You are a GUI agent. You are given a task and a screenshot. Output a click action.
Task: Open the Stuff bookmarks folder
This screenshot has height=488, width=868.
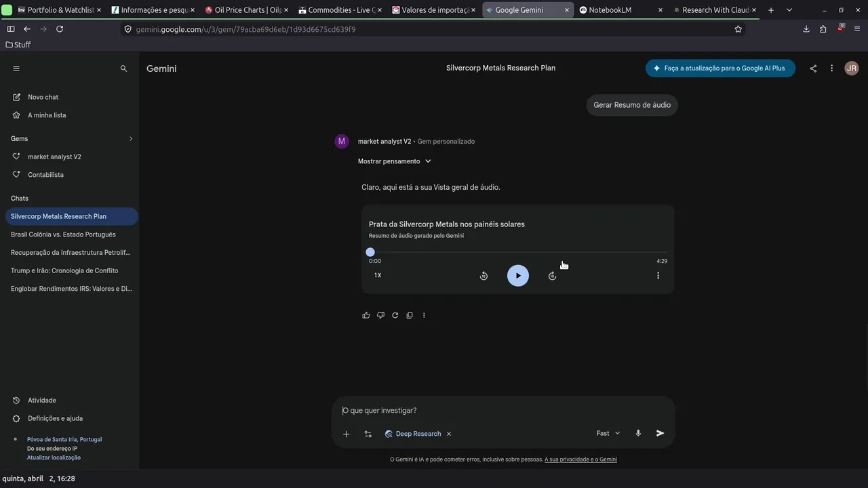point(18,45)
